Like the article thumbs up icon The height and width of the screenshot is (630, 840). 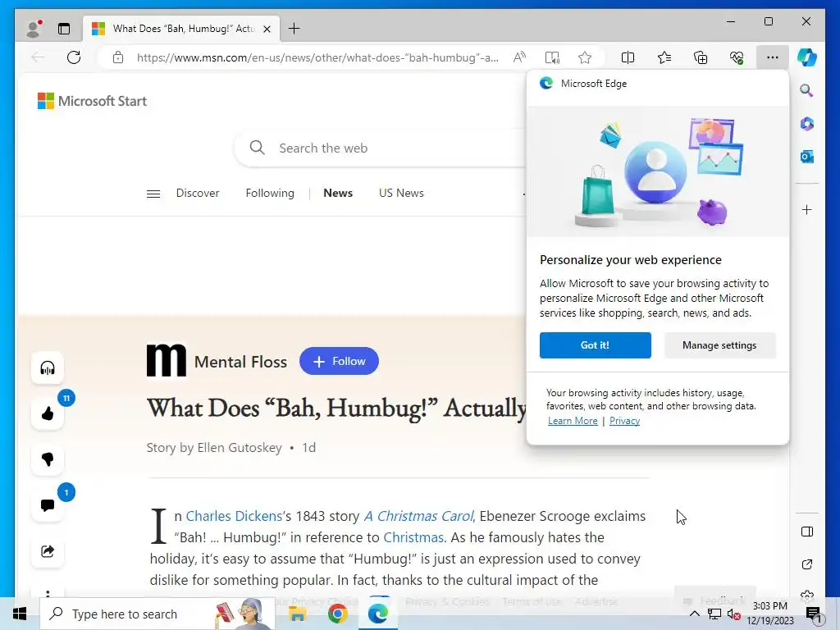click(x=48, y=413)
